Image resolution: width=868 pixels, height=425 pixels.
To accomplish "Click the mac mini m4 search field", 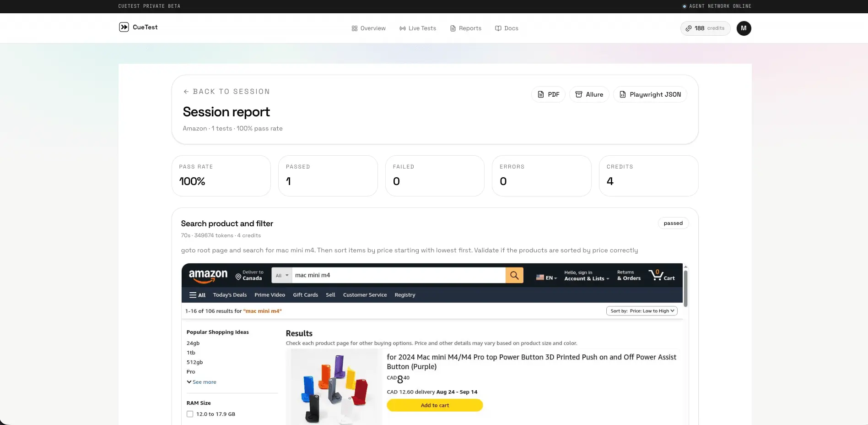I will 399,275.
